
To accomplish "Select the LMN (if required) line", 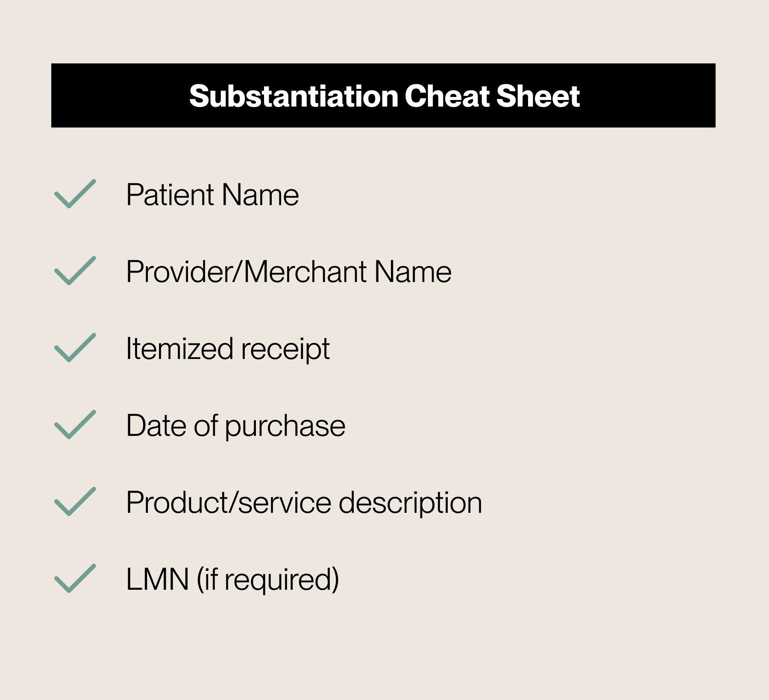I will (x=233, y=579).
